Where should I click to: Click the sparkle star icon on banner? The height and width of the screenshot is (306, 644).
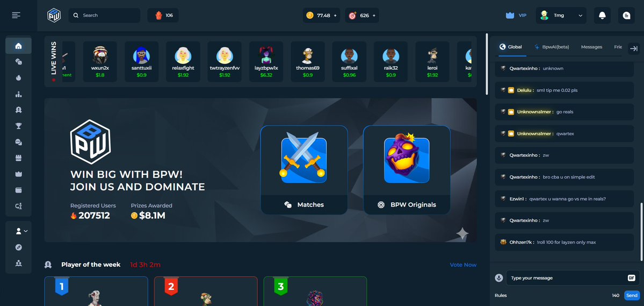coord(462,233)
